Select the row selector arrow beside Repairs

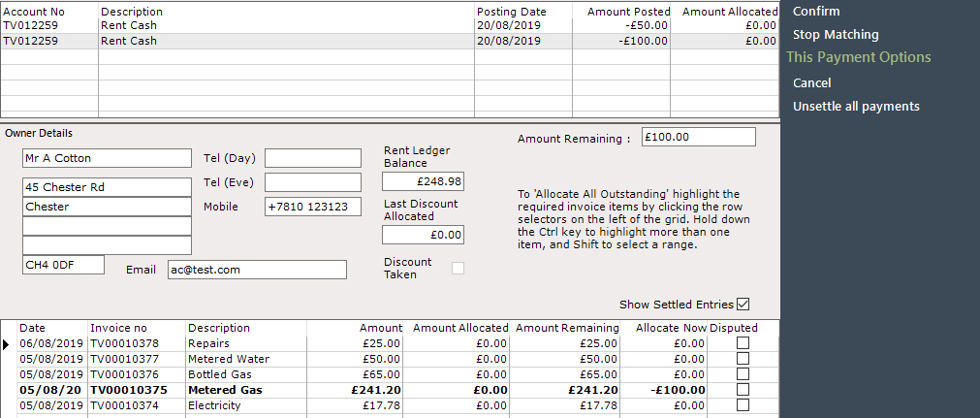[x=7, y=343]
